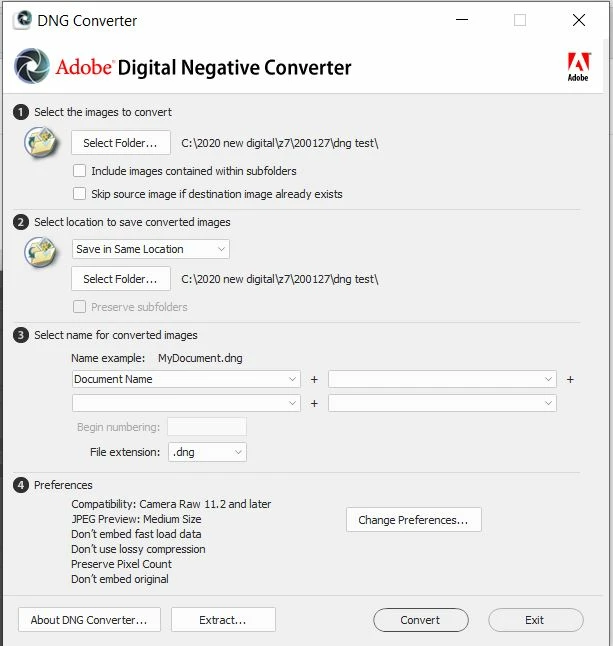Start conversion with the Convert button
The height and width of the screenshot is (646, 613).
pos(421,620)
